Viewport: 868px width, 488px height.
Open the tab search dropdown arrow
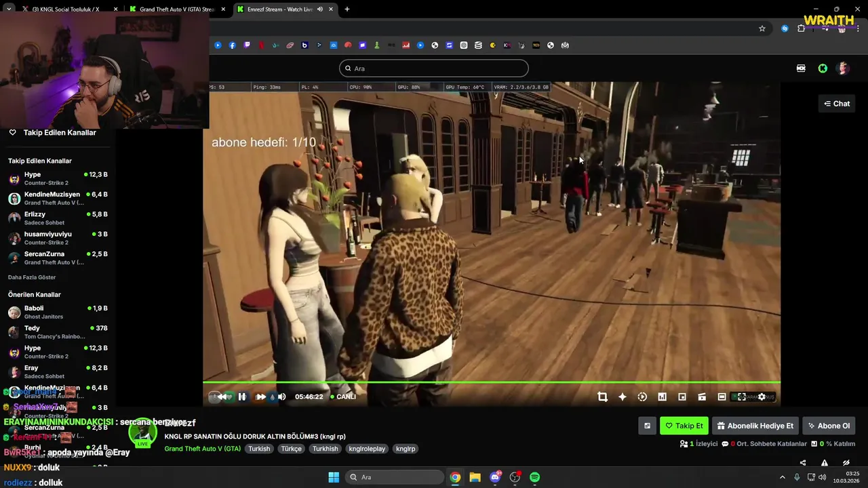pyautogui.click(x=9, y=9)
